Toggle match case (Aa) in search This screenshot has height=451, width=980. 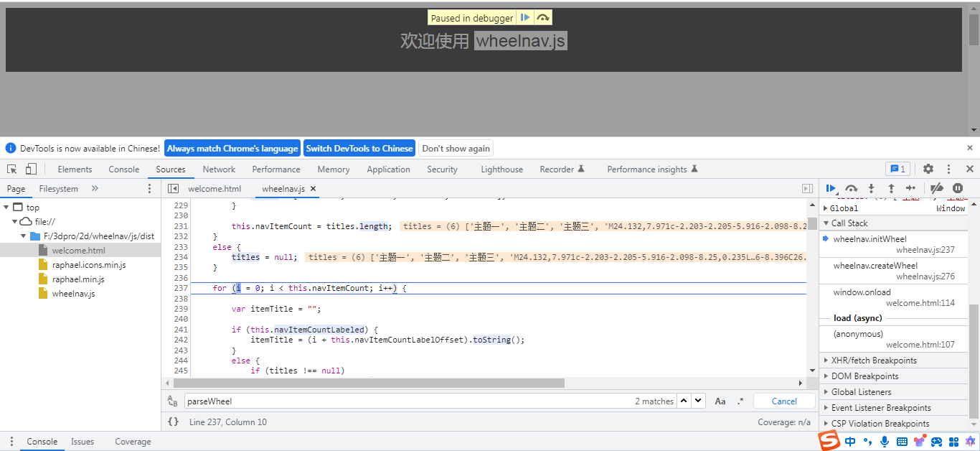coord(720,401)
